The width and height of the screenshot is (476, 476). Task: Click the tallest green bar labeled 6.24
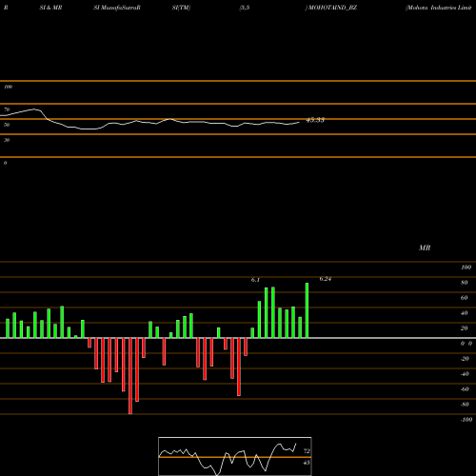(307, 310)
